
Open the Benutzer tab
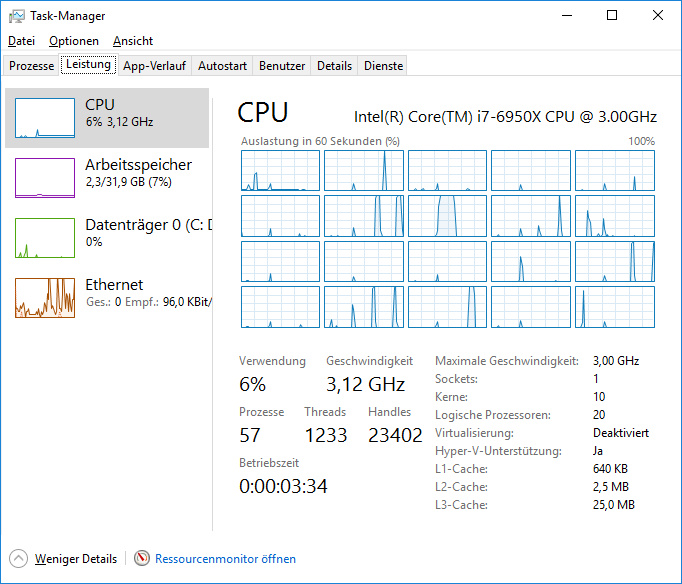point(282,66)
